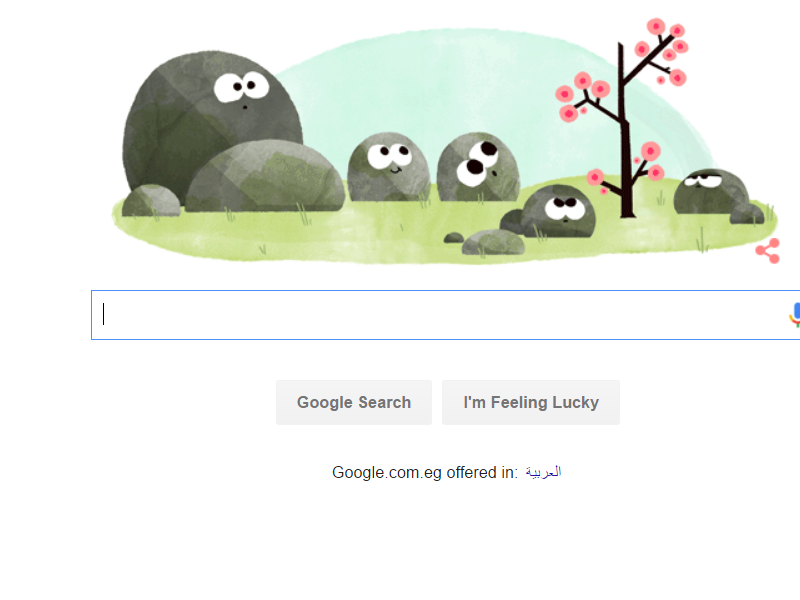Viewport: 800px width, 600px height.
Task: Click the smiling rock in the doodle
Action: pos(389,166)
